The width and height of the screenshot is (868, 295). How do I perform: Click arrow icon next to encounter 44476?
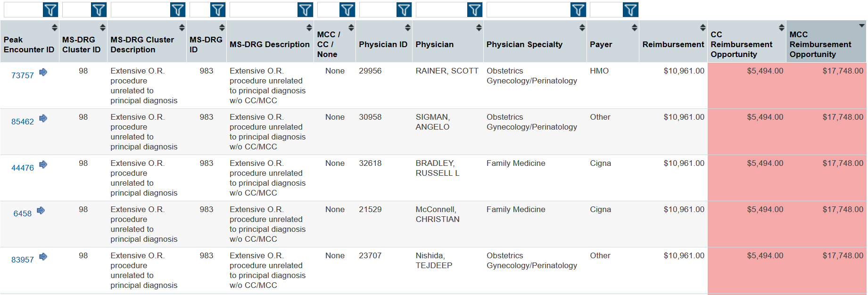pos(43,164)
